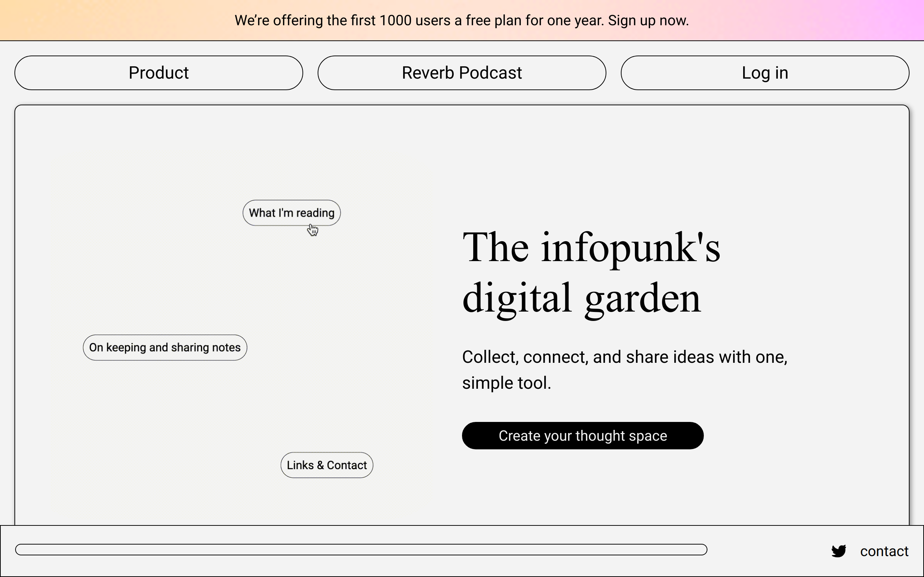Open "On keeping and sharing notes" bubble
Image resolution: width=924 pixels, height=577 pixels.
pos(165,347)
